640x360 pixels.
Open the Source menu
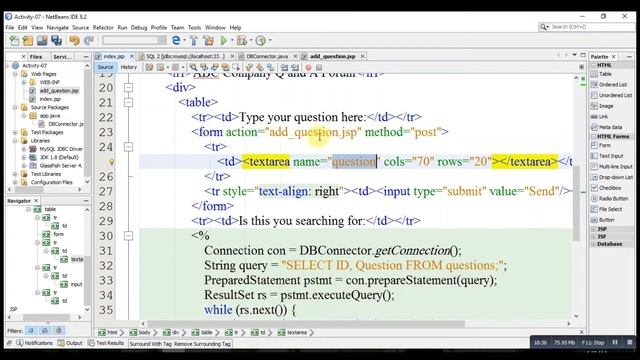click(80, 27)
